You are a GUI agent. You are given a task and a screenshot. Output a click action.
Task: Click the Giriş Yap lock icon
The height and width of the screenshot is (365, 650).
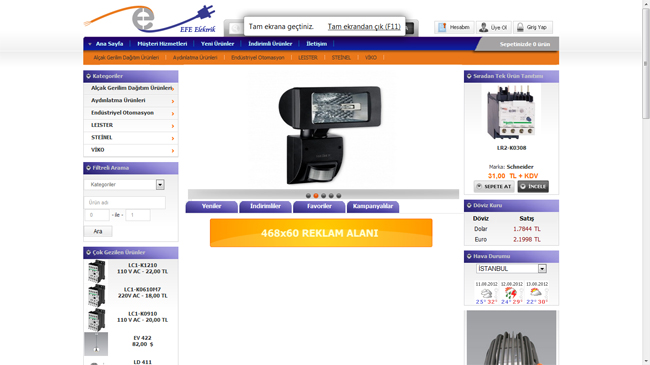520,27
